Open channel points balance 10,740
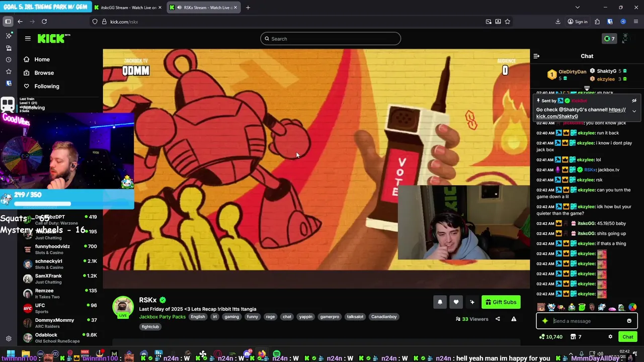The width and height of the screenshot is (644, 362). pos(551,337)
